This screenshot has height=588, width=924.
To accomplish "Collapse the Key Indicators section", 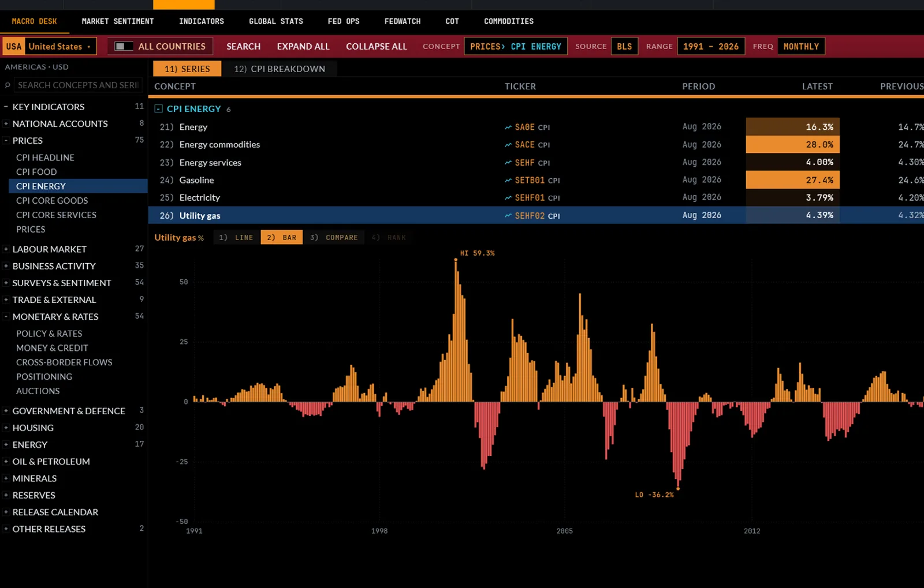I will pos(6,107).
